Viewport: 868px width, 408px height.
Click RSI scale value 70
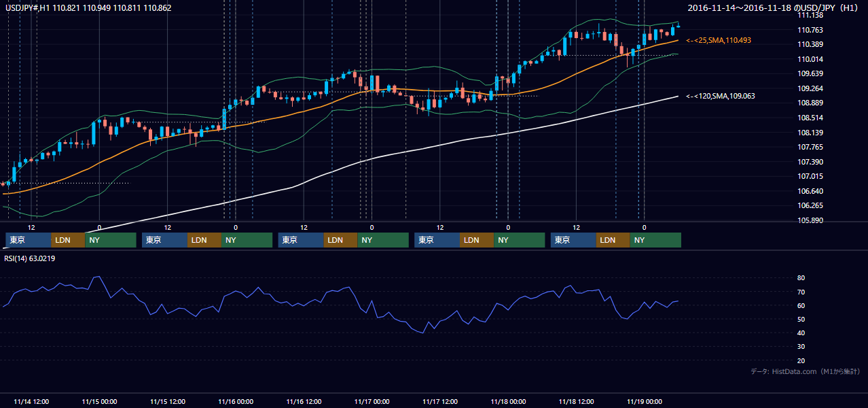point(801,292)
